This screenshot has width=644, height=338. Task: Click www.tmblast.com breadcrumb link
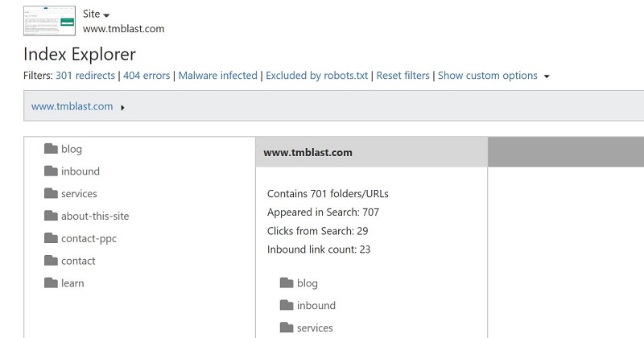(72, 106)
